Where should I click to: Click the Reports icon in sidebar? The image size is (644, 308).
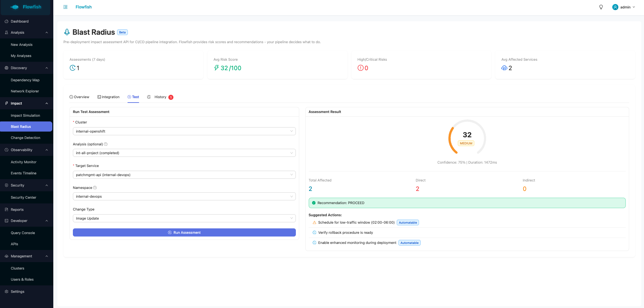click(6, 209)
